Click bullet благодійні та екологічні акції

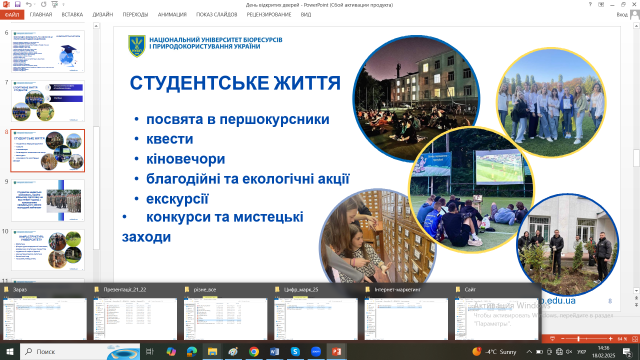[248, 179]
